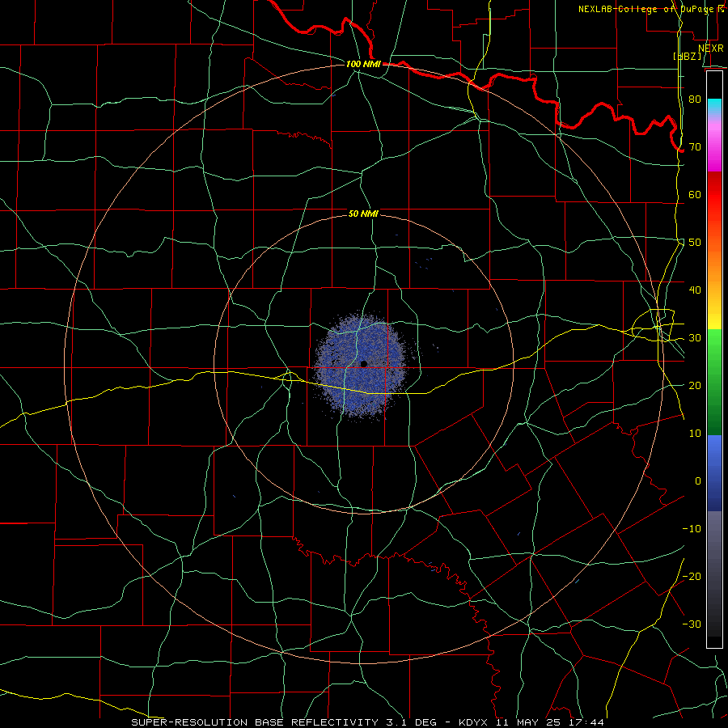Viewport: 728px width, 728px height.
Task: Click the -20 dBZ scale value
Action: pyautogui.click(x=692, y=576)
